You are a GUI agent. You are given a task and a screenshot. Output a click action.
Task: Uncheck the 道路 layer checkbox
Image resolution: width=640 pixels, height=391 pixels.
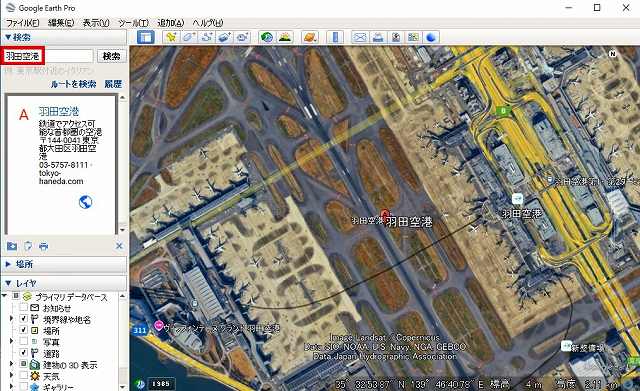tap(24, 353)
